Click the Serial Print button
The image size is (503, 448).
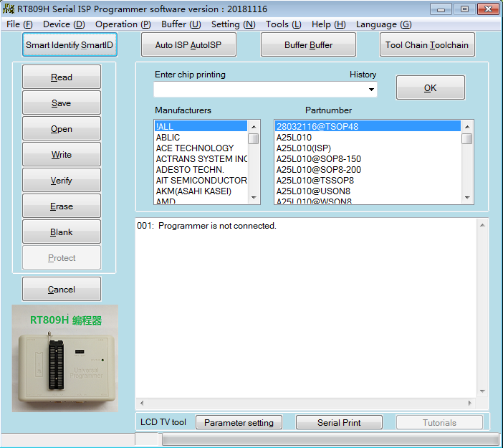pos(339,423)
